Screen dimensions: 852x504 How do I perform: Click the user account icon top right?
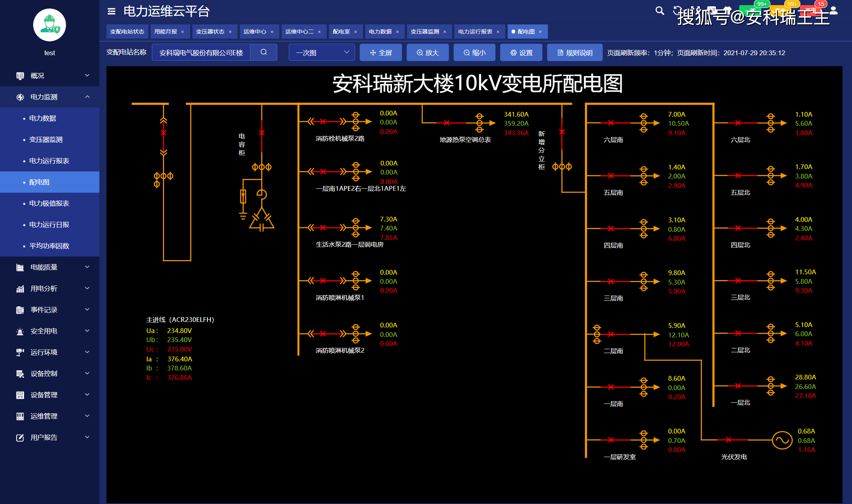coord(833,11)
